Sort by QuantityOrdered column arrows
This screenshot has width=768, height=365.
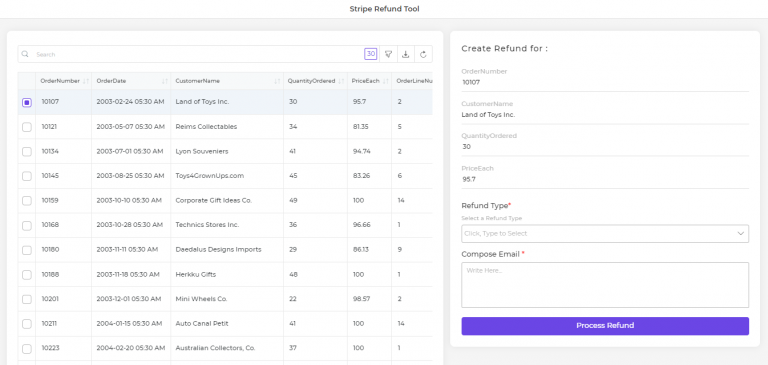point(341,81)
